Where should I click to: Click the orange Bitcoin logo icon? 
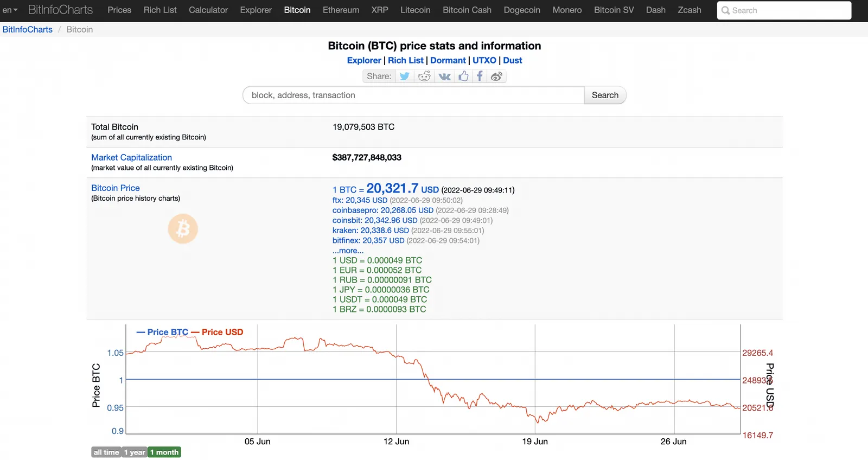pyautogui.click(x=183, y=228)
